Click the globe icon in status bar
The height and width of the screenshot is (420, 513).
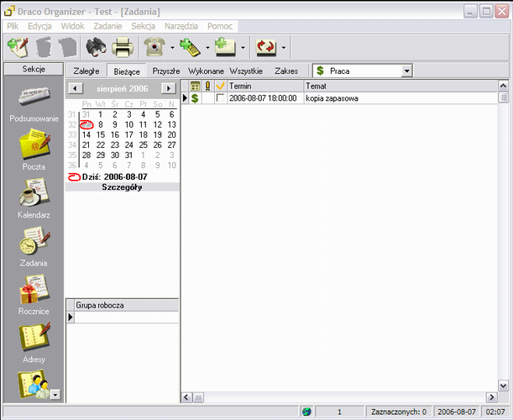click(x=306, y=412)
